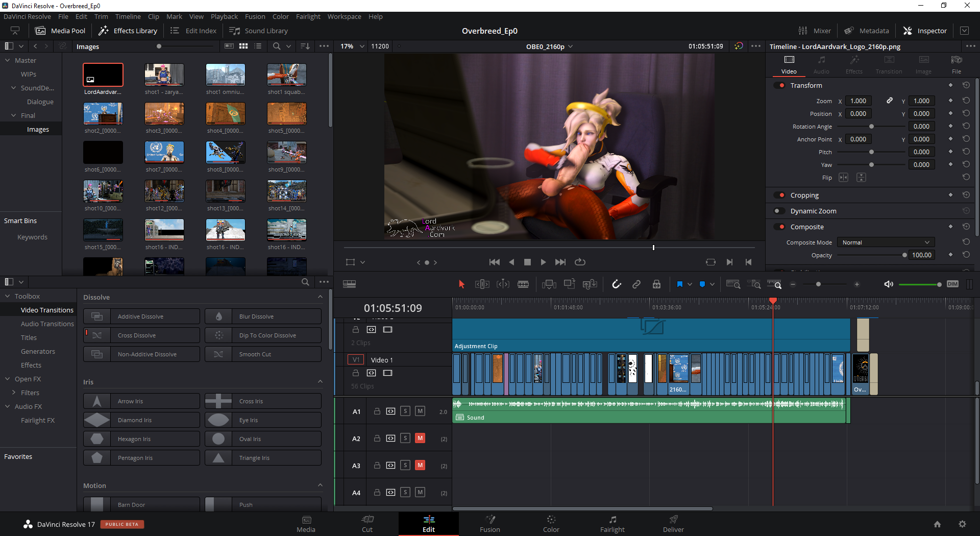The image size is (980, 536).
Task: Select the Dynamic Trim Mode tool
Action: pyautogui.click(x=503, y=284)
